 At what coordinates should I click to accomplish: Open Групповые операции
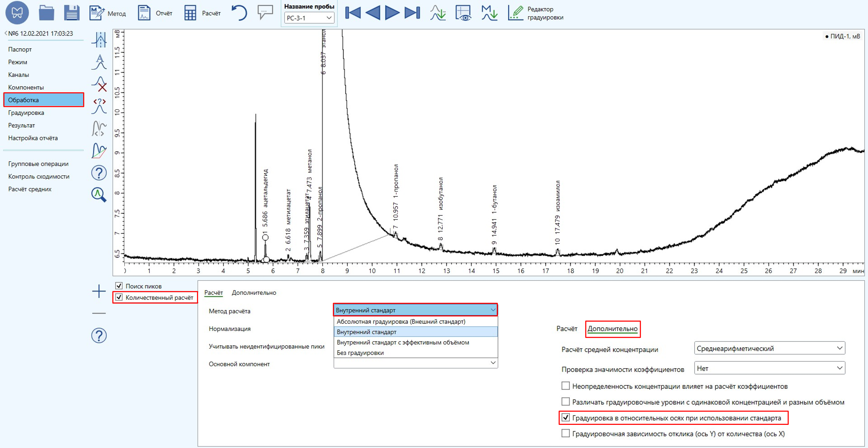coord(38,164)
